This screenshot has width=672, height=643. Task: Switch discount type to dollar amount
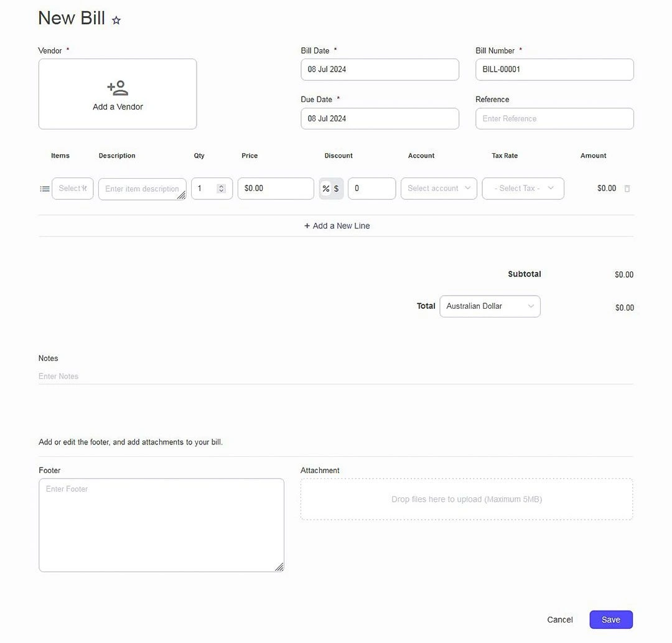pyautogui.click(x=337, y=189)
